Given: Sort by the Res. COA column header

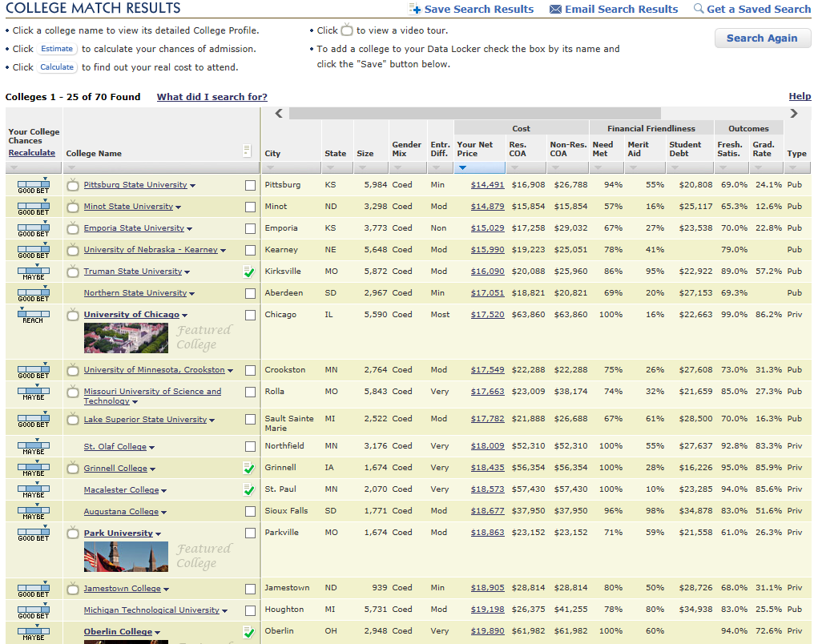Looking at the screenshot, I should click(x=518, y=149).
